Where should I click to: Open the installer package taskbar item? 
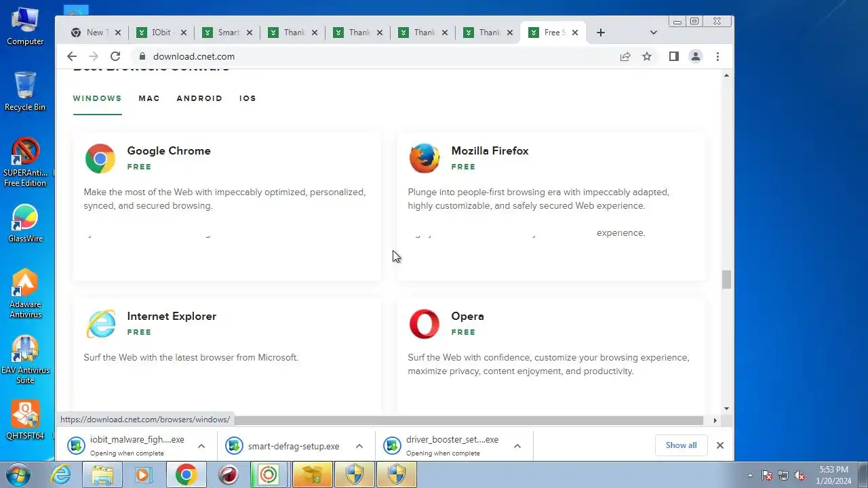313,474
